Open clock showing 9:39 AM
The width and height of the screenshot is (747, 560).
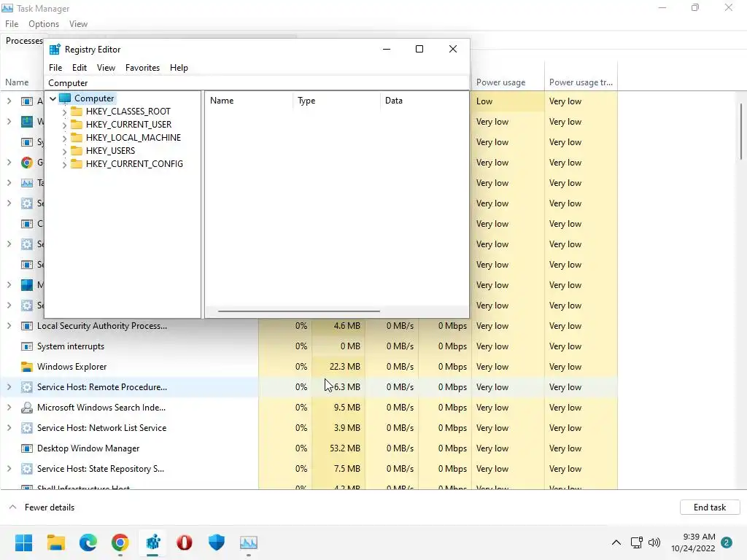693,542
